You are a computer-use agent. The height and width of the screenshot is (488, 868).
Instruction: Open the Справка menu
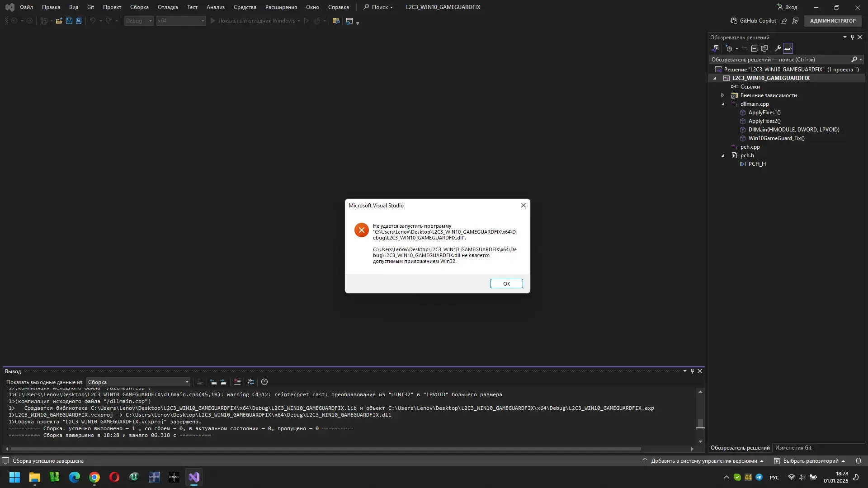coord(339,7)
